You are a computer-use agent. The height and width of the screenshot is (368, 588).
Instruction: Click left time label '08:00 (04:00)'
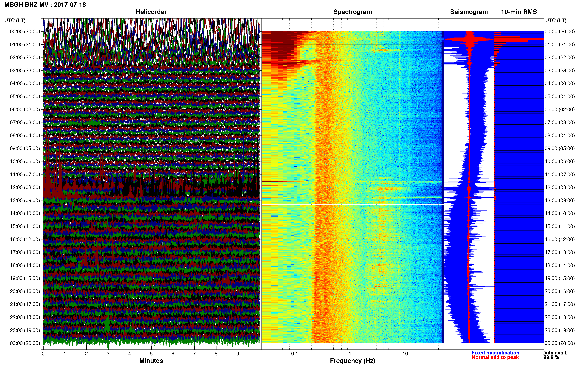pyautogui.click(x=25, y=135)
